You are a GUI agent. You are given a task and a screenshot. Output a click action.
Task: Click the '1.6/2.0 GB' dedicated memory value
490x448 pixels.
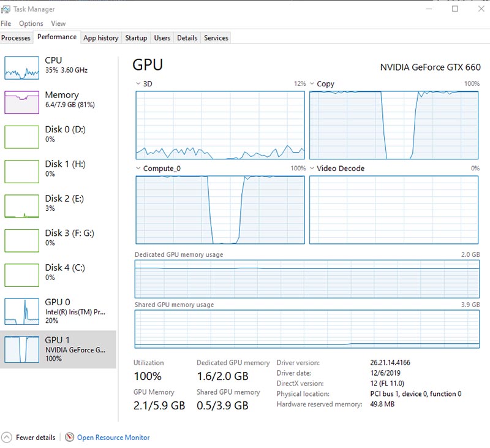pos(222,376)
